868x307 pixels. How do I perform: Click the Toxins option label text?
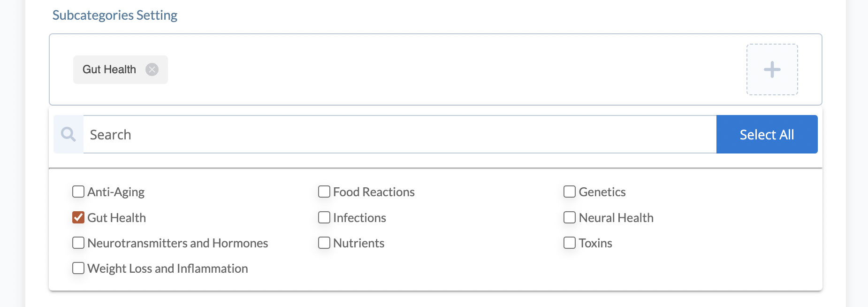(595, 243)
